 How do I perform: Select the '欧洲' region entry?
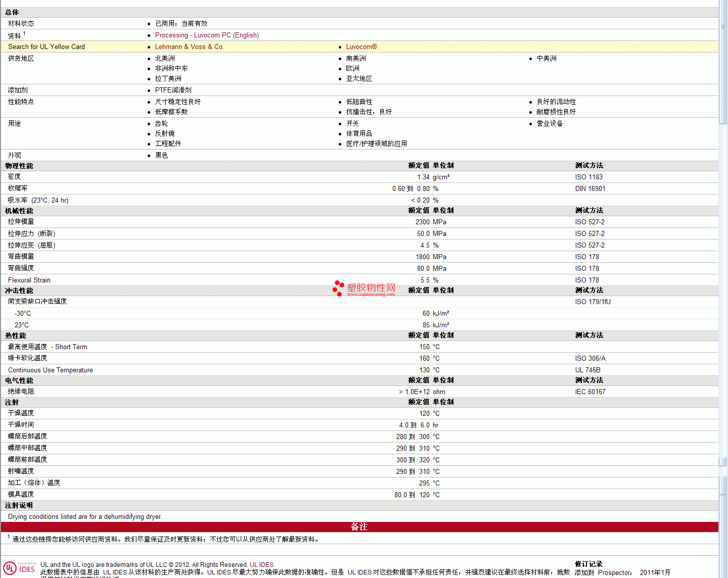tap(353, 68)
